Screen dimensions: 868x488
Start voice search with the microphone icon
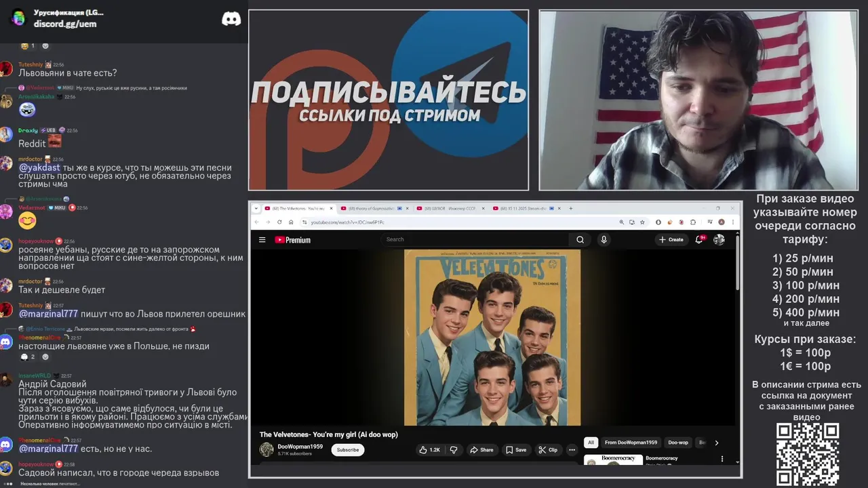(x=604, y=239)
